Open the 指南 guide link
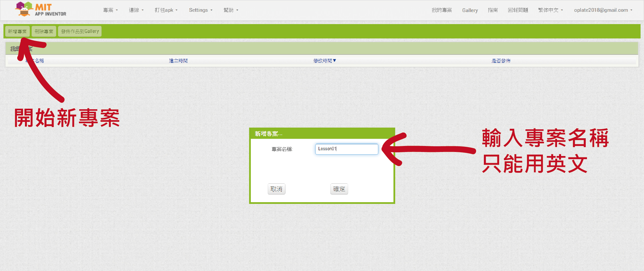The height and width of the screenshot is (271, 644). click(492, 10)
